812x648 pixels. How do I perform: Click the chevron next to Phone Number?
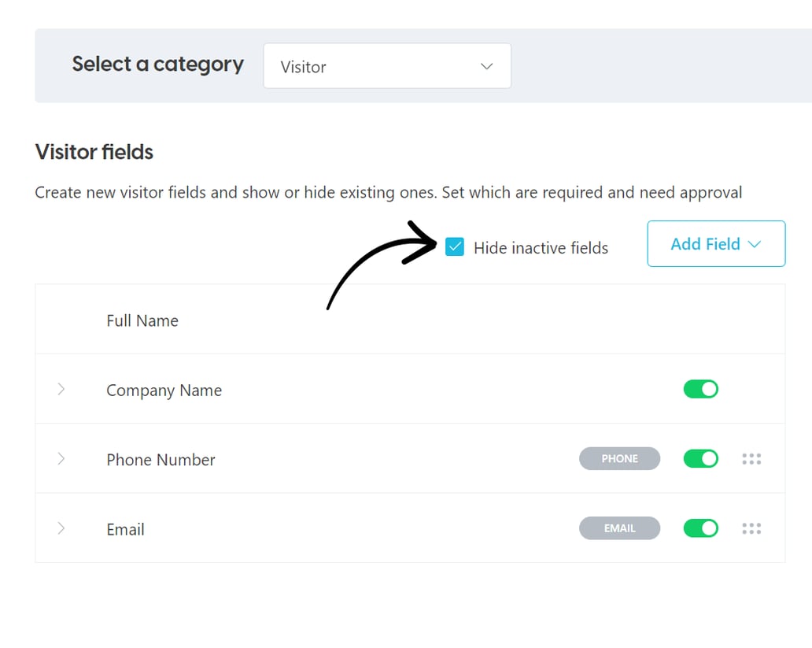click(61, 458)
